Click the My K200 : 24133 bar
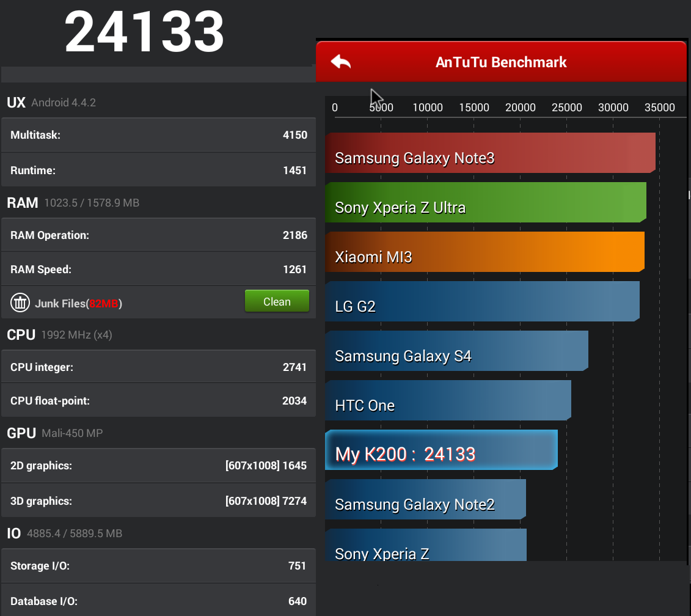Screen dimensions: 691x616 (441, 450)
